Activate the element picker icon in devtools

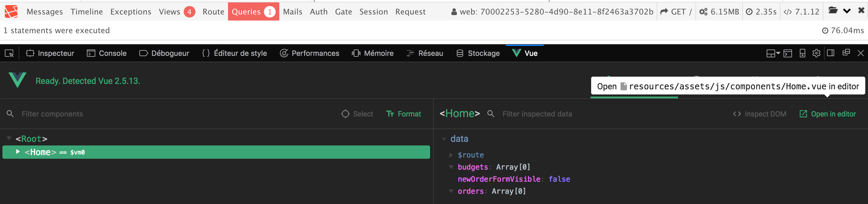point(9,53)
